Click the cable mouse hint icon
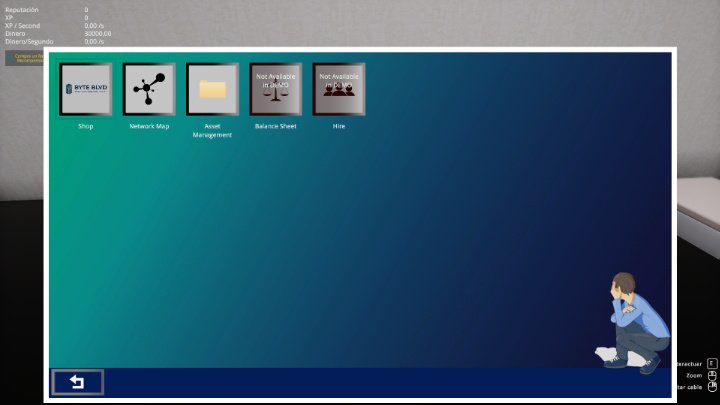Viewport: 720px width, 405px height. point(712,386)
